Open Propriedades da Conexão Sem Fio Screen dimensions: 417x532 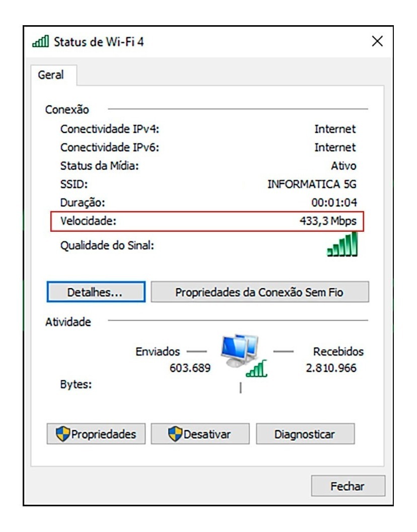click(x=259, y=292)
